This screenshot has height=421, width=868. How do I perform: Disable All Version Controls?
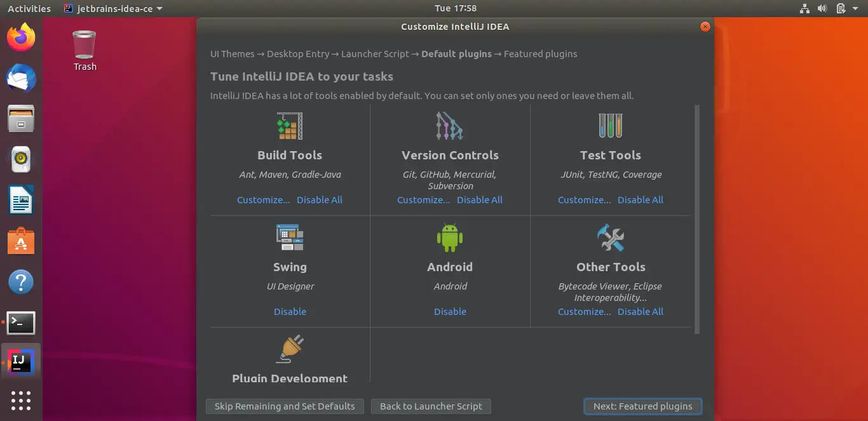point(480,199)
